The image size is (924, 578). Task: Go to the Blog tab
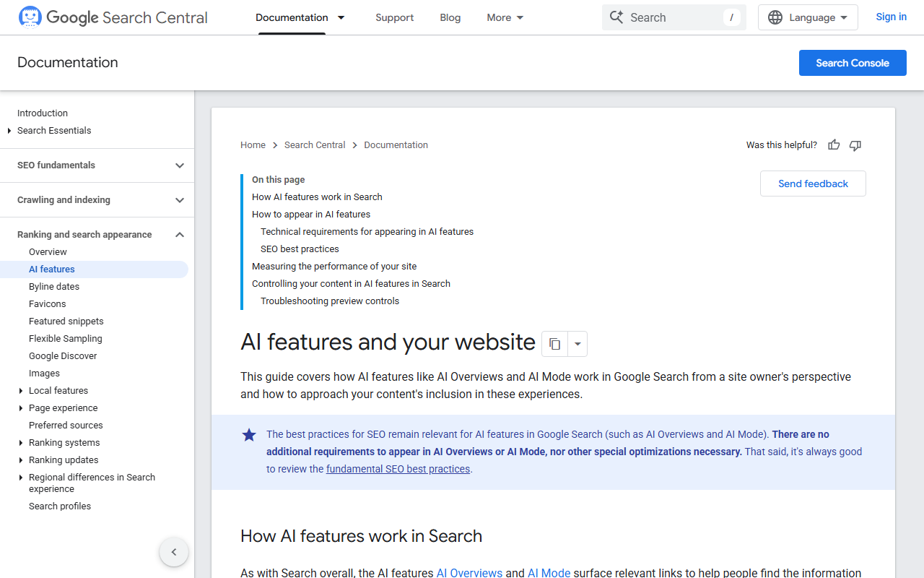(450, 17)
